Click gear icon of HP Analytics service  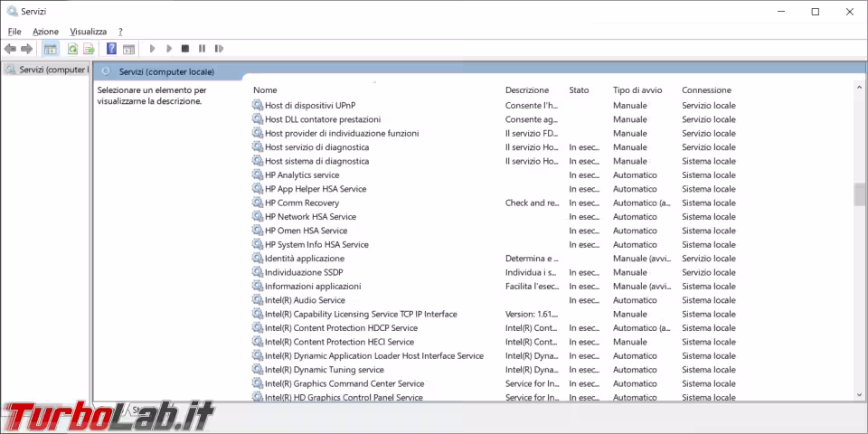258,175
